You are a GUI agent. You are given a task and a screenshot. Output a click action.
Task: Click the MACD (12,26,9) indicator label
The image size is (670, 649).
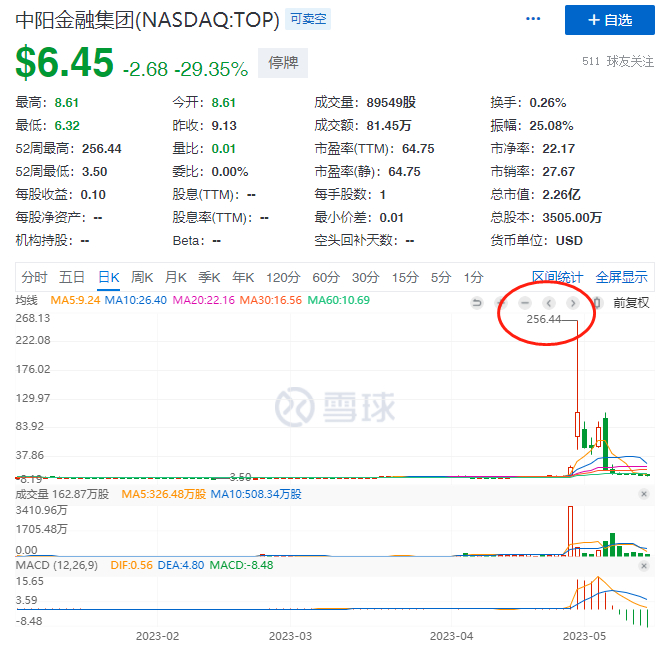pyautogui.click(x=56, y=565)
